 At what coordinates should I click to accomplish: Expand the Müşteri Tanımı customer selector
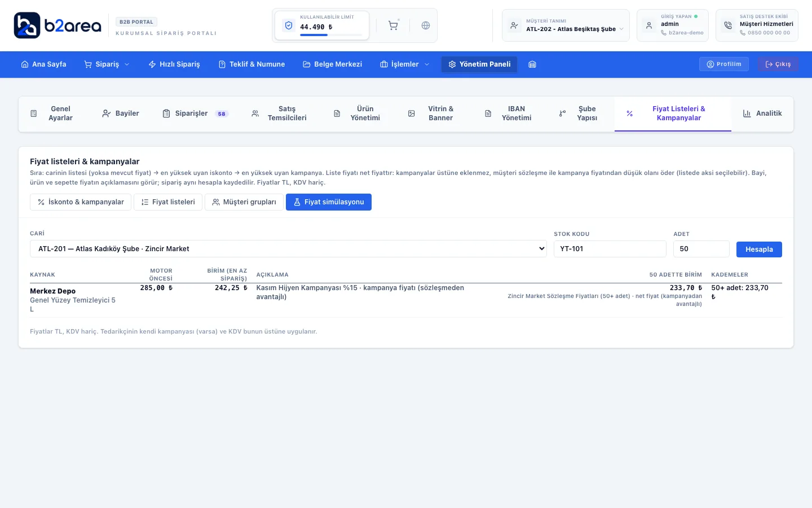(566, 25)
